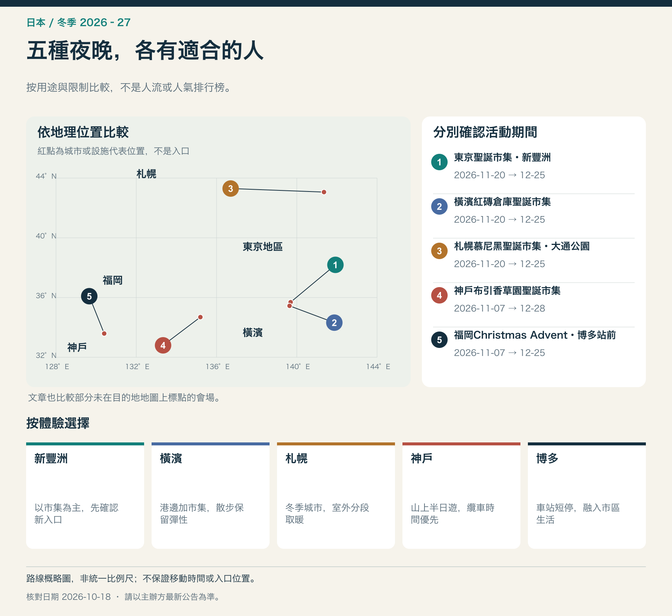Click the 橫濱 label on the map
Viewport: 672px width, 616px height.
pyautogui.click(x=253, y=333)
